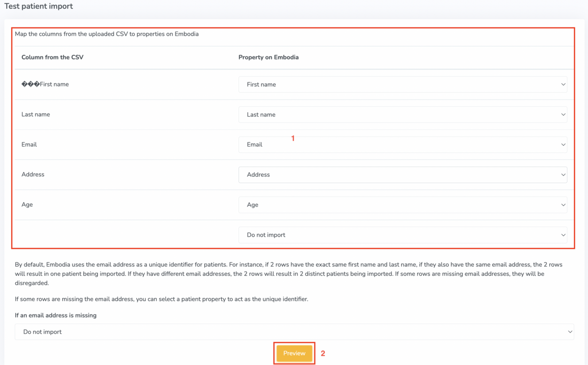Select the Last name CSV column label
Screen dimensions: 588x365
click(x=36, y=115)
